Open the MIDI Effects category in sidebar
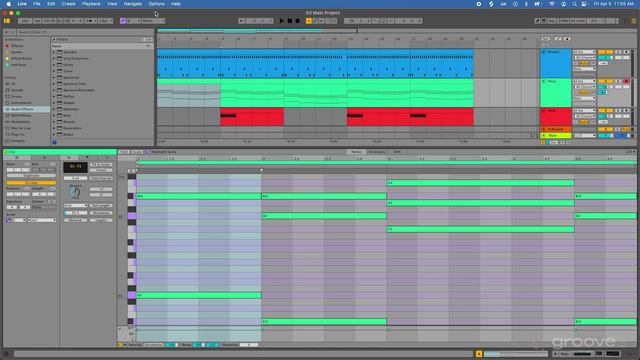Image resolution: width=640 pixels, height=360 pixels. tap(21, 116)
